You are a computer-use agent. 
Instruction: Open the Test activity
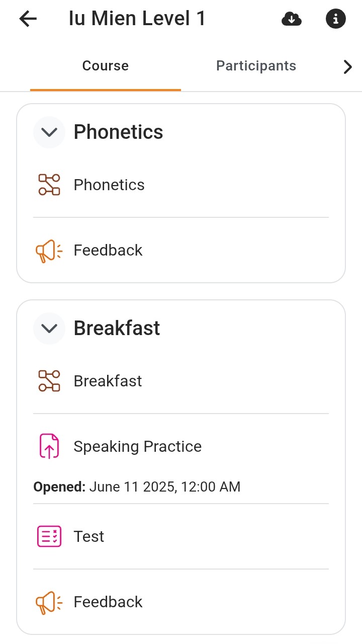[89, 536]
